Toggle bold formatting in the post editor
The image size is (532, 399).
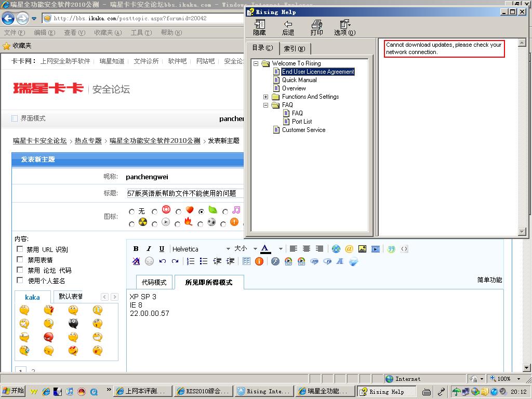(136, 249)
